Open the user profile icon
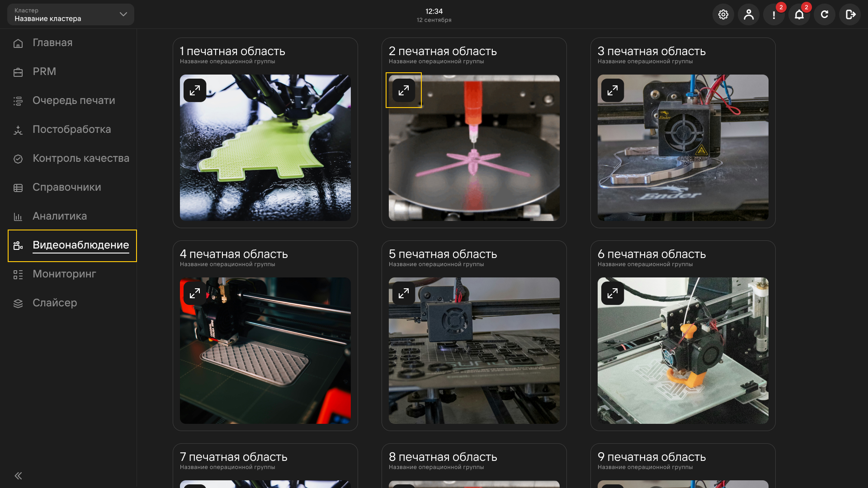Screen dimensions: 868x488 [x=749, y=14]
